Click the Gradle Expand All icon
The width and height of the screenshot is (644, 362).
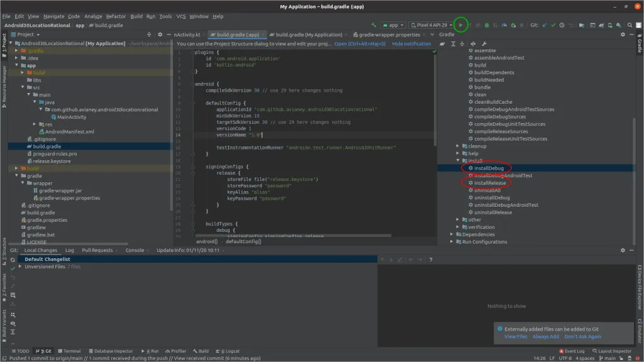(453, 43)
